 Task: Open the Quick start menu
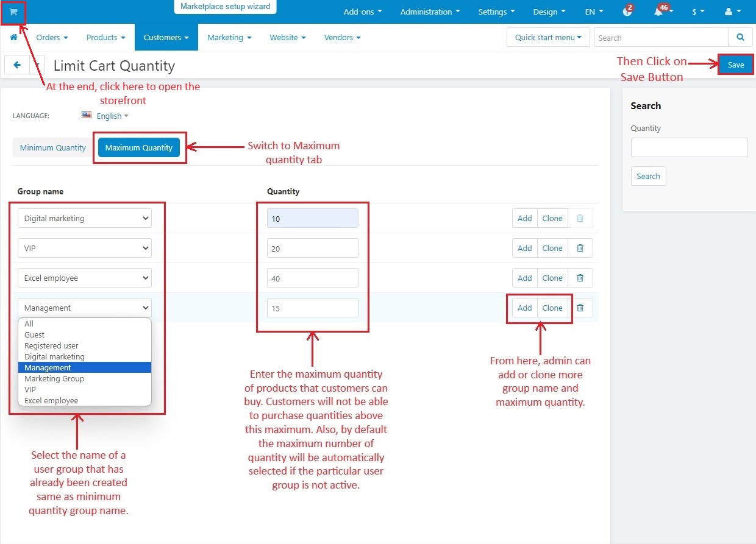pos(548,37)
